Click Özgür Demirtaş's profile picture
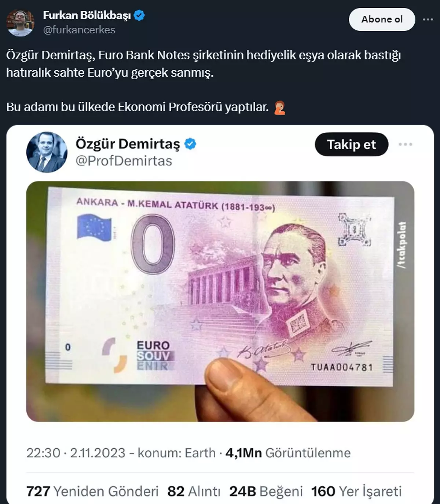This screenshot has width=440, height=504. click(x=47, y=152)
